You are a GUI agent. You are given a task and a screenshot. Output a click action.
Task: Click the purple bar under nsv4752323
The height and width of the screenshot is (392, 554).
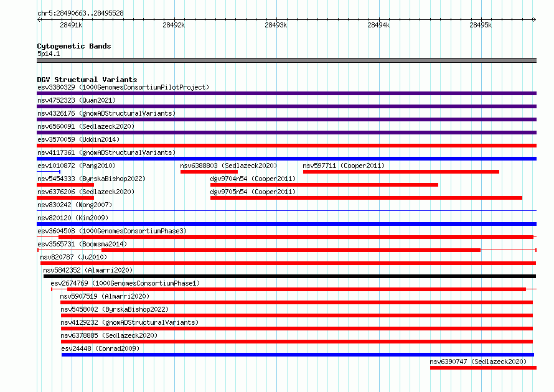[x=286, y=106]
